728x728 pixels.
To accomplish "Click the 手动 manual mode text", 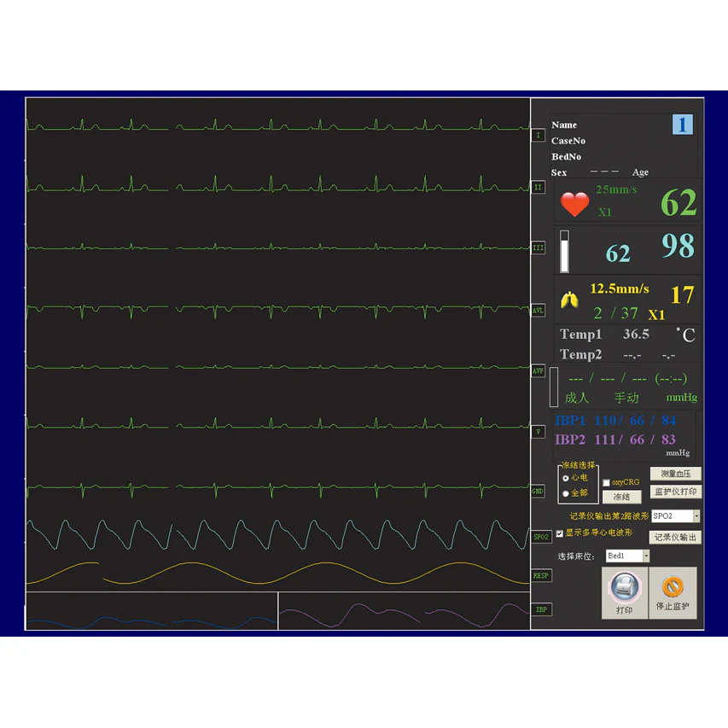I will (626, 398).
